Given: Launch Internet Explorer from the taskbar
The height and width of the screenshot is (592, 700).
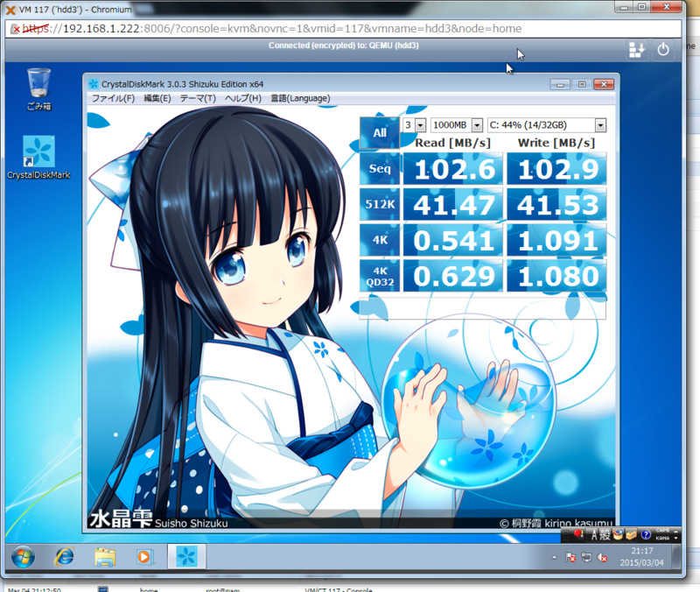Looking at the screenshot, I should (x=65, y=557).
